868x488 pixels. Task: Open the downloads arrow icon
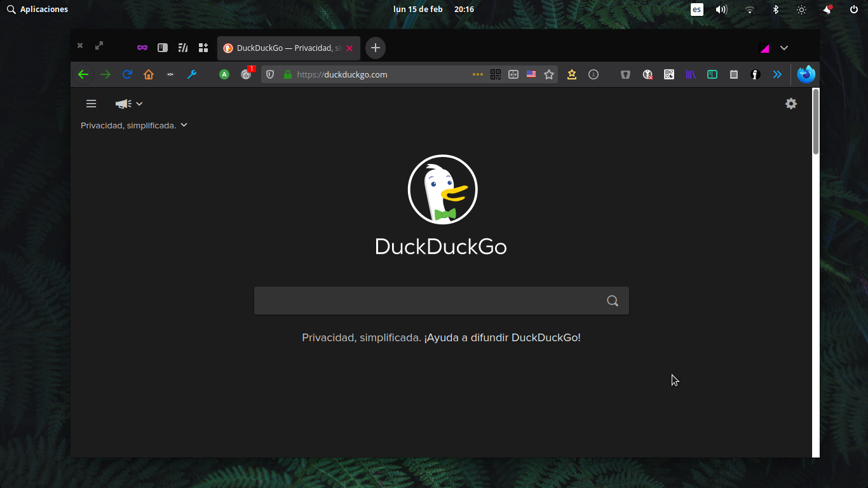pos(593,74)
